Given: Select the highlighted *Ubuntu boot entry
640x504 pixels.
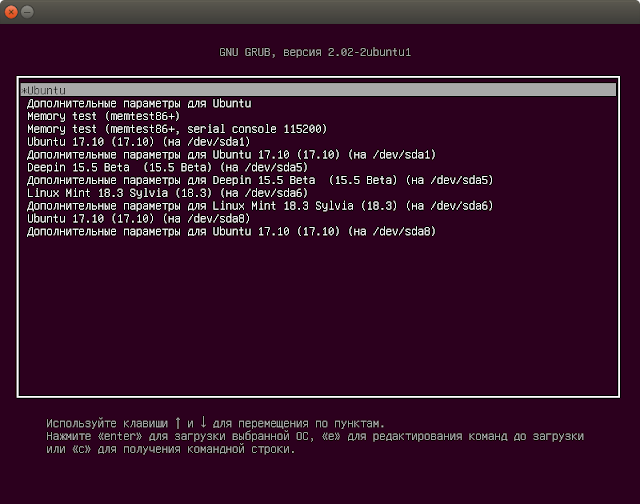Looking at the screenshot, I should click(318, 90).
